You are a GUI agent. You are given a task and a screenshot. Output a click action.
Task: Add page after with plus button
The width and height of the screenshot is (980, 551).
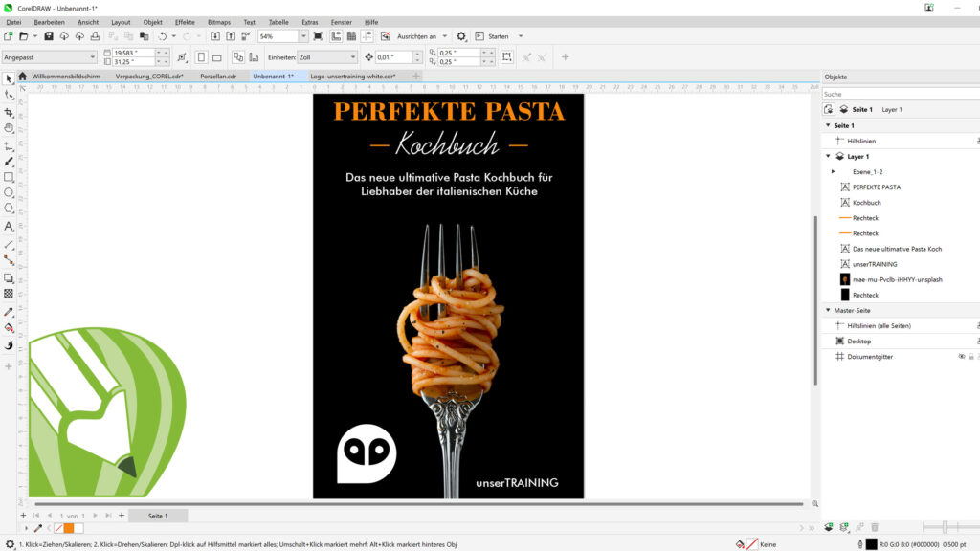(x=122, y=516)
